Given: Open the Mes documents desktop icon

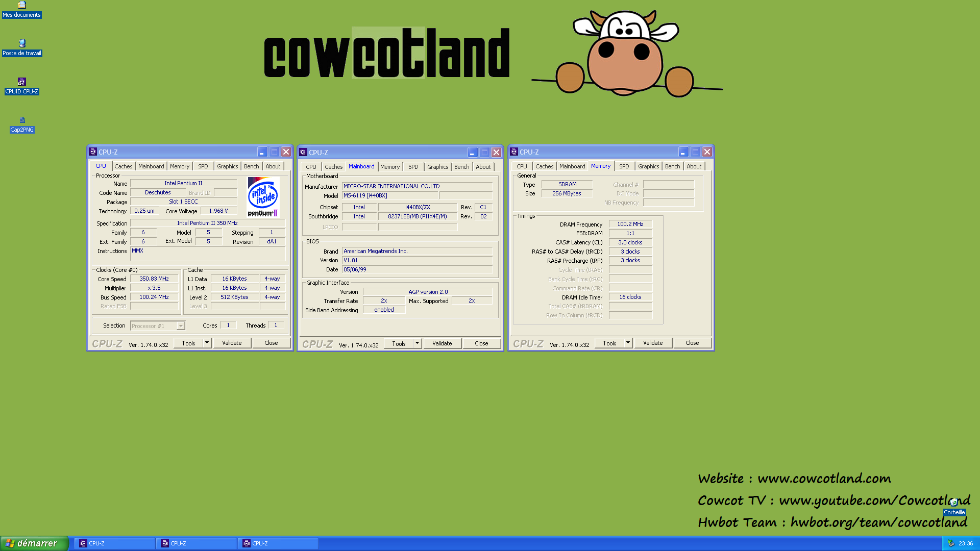Looking at the screenshot, I should (21, 10).
